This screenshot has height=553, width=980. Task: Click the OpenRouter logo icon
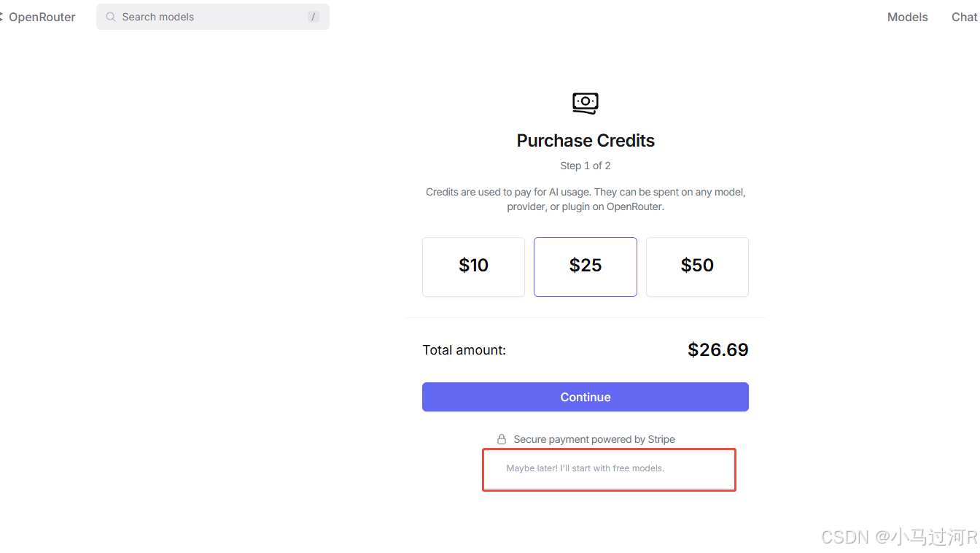(x=1, y=17)
